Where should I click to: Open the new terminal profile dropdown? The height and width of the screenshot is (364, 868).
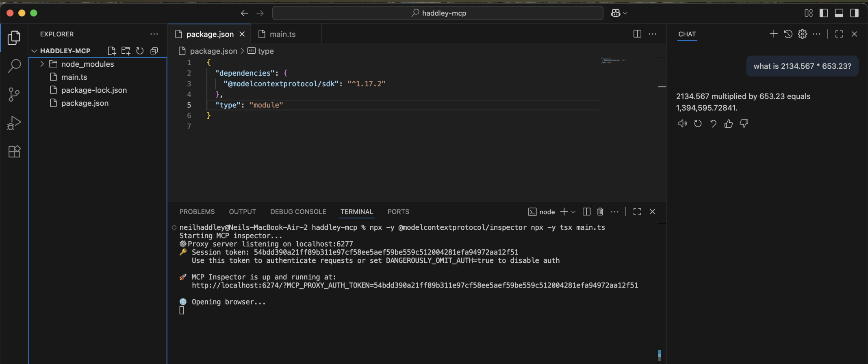[x=573, y=212]
